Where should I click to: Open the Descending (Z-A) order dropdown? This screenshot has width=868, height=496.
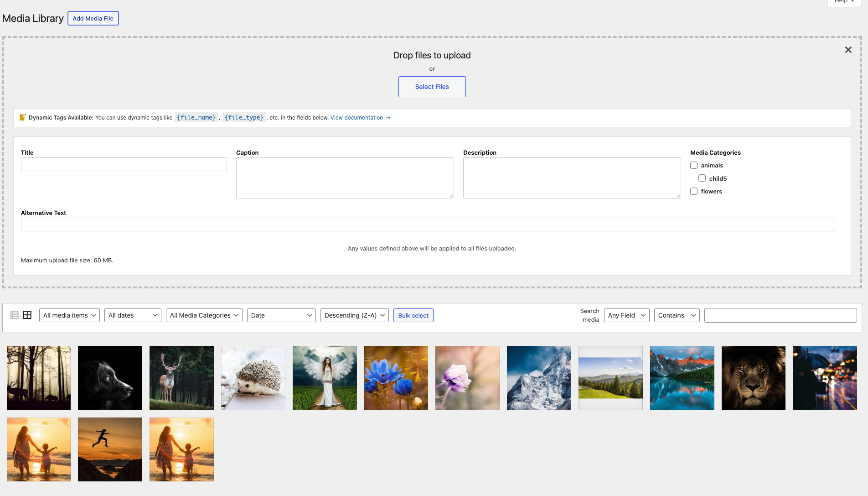[355, 315]
